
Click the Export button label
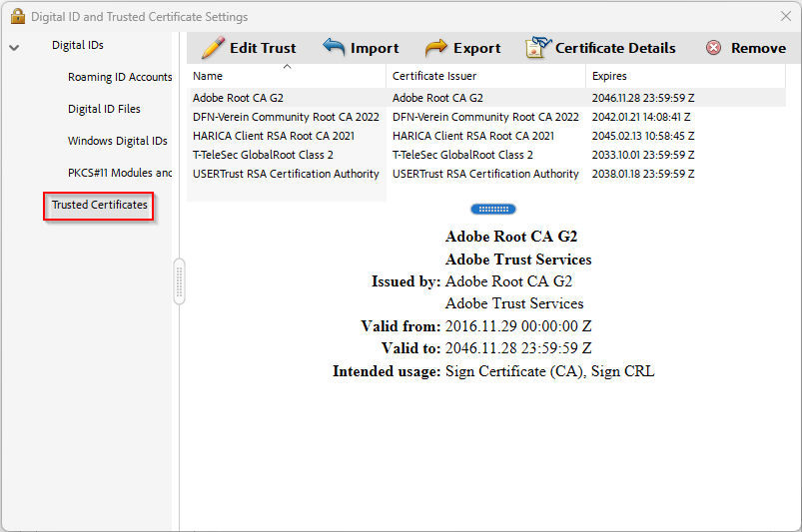point(476,48)
